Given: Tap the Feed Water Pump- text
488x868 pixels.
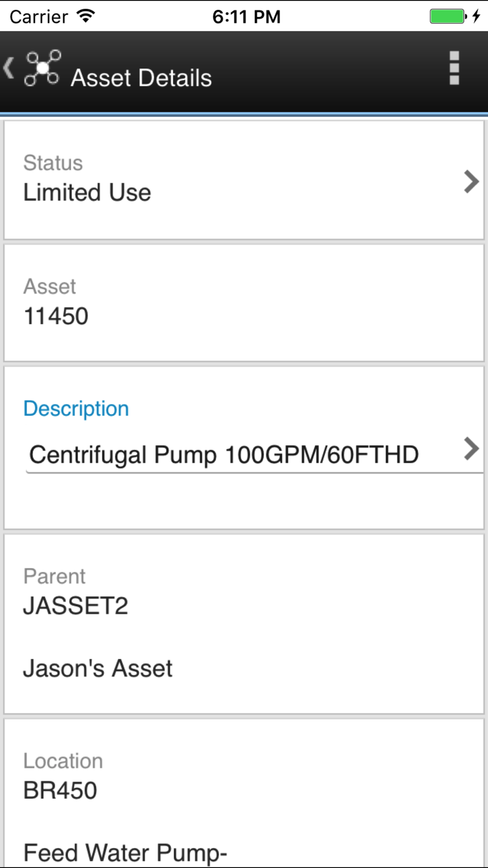Looking at the screenshot, I should point(125,853).
